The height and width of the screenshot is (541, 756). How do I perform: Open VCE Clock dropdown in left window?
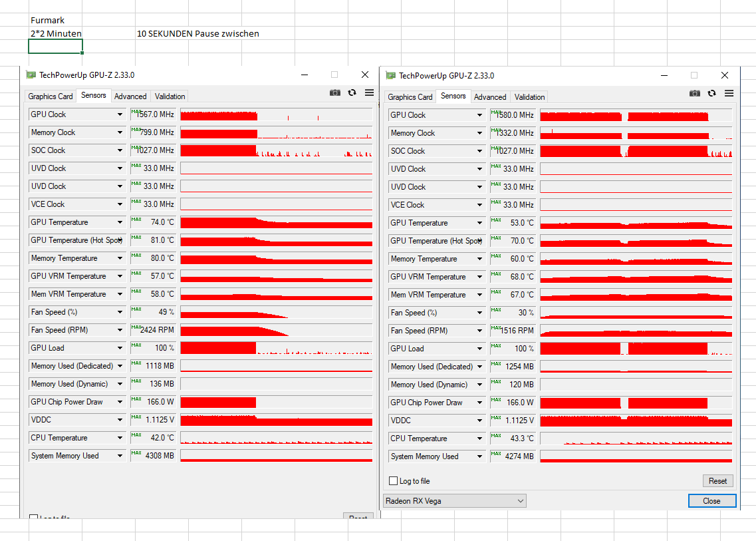click(x=120, y=204)
